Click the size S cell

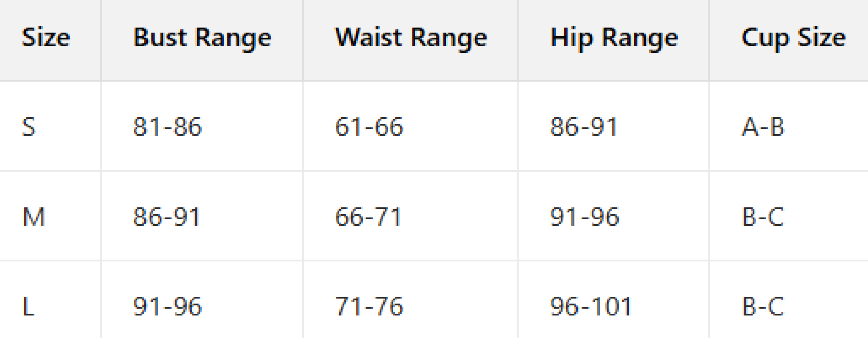[29, 127]
